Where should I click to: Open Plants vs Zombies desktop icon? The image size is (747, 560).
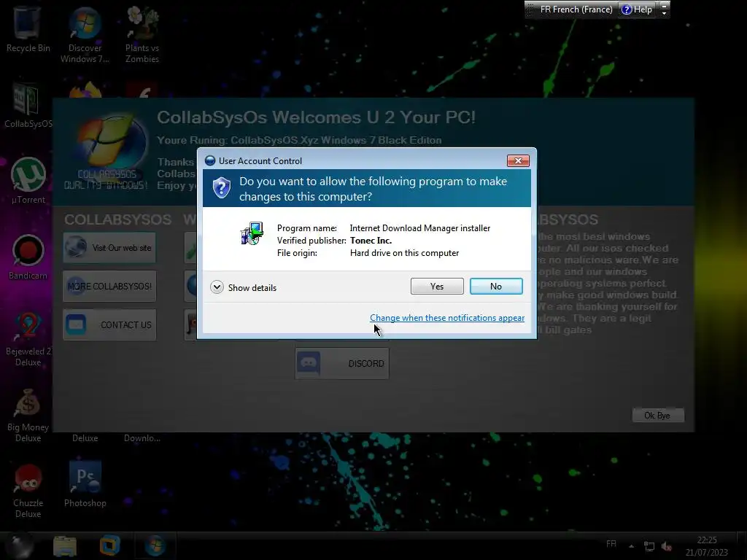[x=142, y=35]
